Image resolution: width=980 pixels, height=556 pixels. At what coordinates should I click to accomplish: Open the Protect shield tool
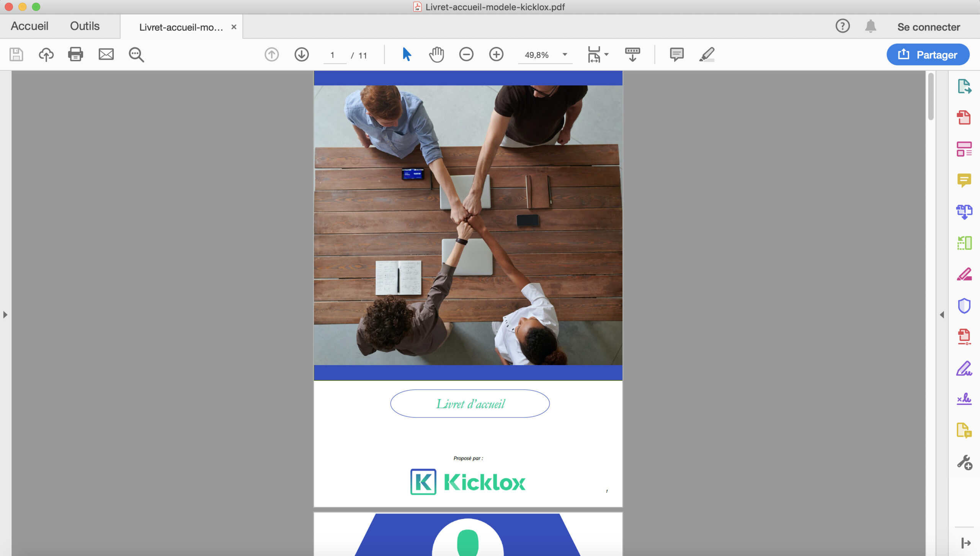coord(964,306)
